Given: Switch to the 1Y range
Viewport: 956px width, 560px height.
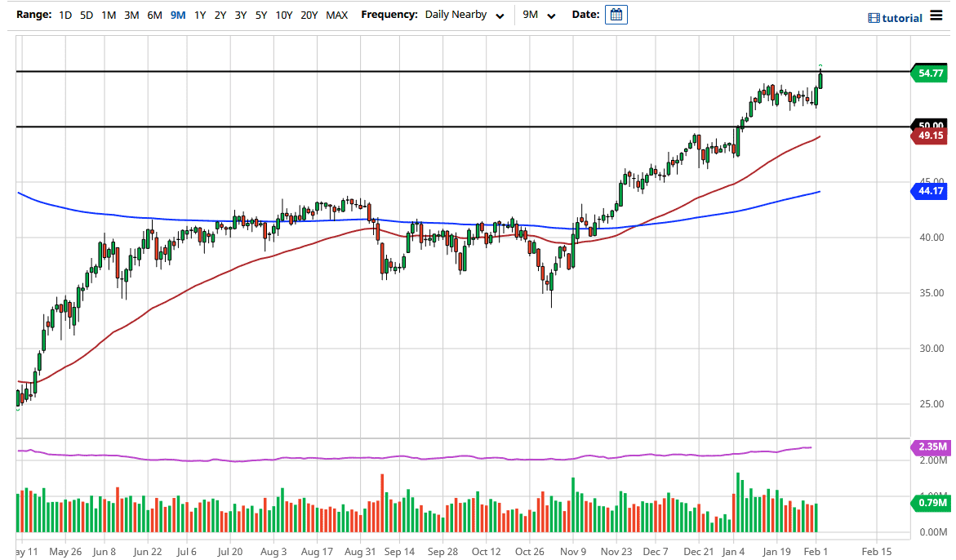Looking at the screenshot, I should [x=201, y=15].
